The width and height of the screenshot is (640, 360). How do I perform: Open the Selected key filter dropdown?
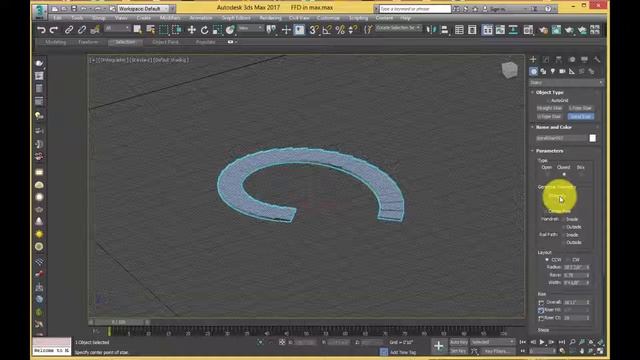[492, 342]
